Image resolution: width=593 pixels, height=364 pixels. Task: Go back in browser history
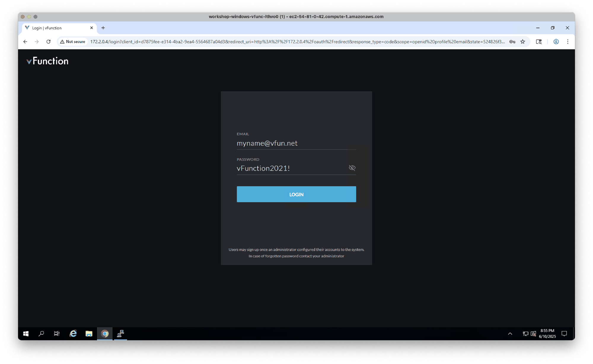click(25, 41)
